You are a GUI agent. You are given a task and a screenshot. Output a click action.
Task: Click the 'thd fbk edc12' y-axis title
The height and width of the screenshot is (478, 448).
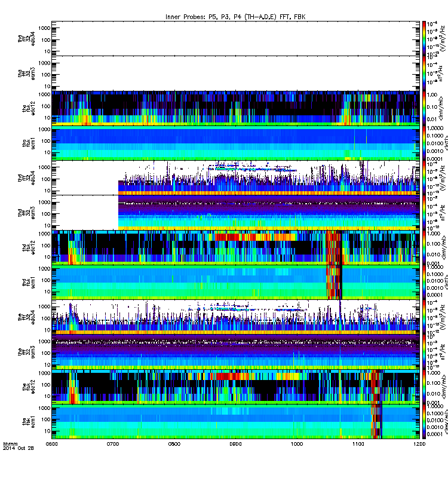coord(29,247)
